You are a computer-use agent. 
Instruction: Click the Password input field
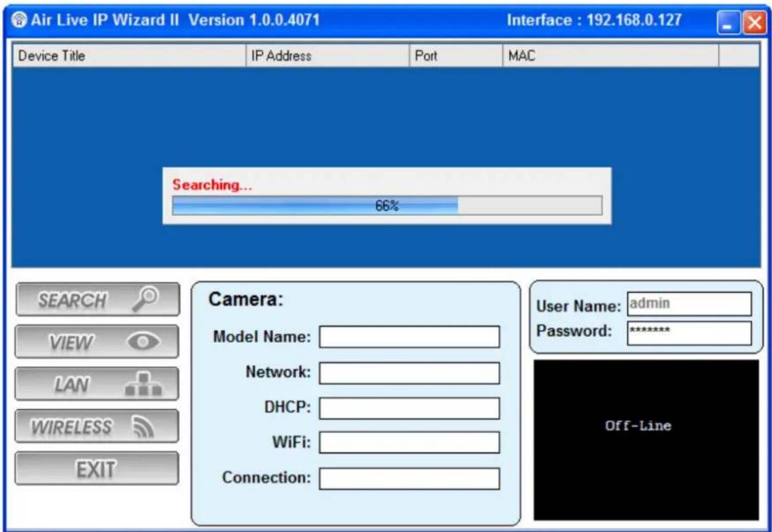pos(690,333)
